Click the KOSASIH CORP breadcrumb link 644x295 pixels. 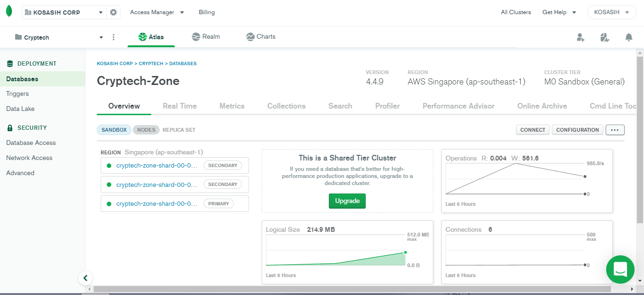[115, 63]
